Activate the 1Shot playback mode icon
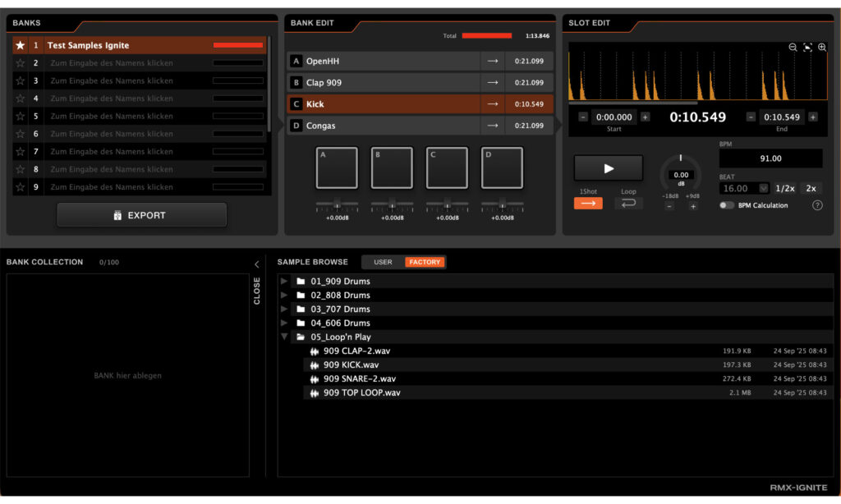 click(x=587, y=201)
